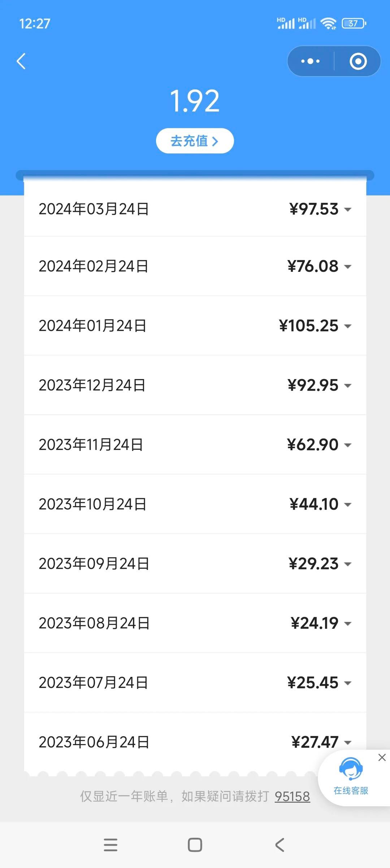
Task: Expand the ¥25.45 July 2023 bill
Action: click(x=347, y=683)
